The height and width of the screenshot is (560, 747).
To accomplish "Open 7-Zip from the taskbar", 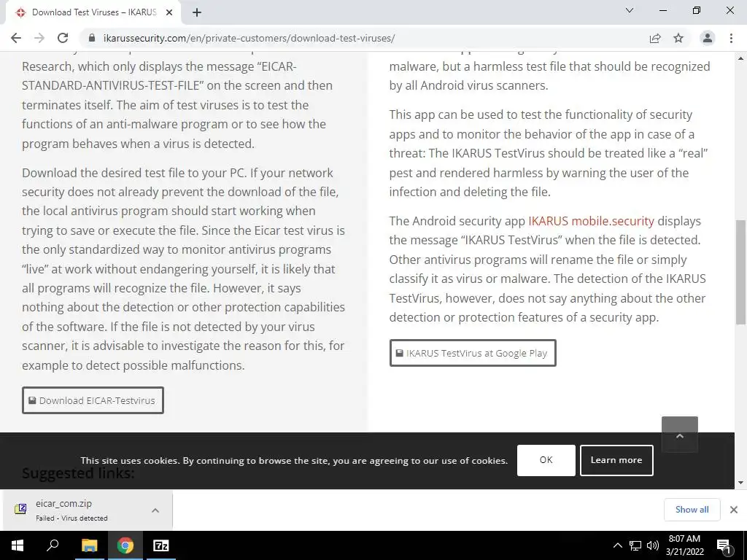I will 161,545.
